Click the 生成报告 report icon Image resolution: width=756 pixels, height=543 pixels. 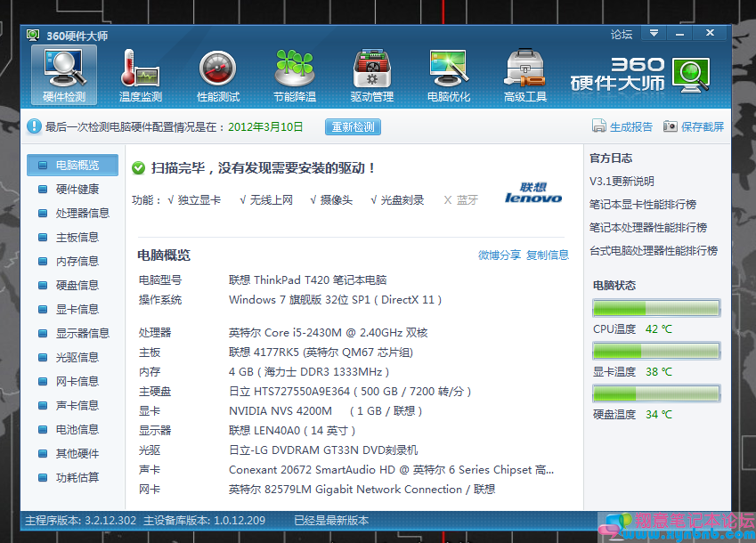click(x=598, y=126)
